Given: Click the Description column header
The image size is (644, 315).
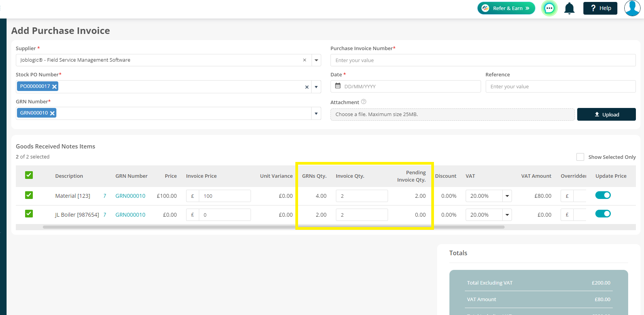Looking at the screenshot, I should 69,176.
